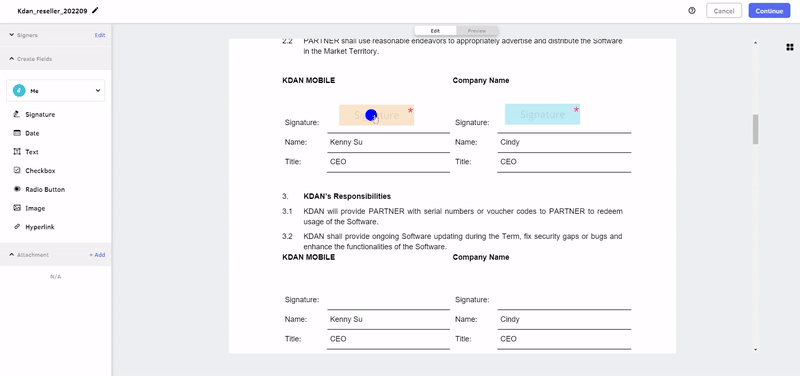Click the Continue button
The image size is (800, 376).
coord(769,11)
